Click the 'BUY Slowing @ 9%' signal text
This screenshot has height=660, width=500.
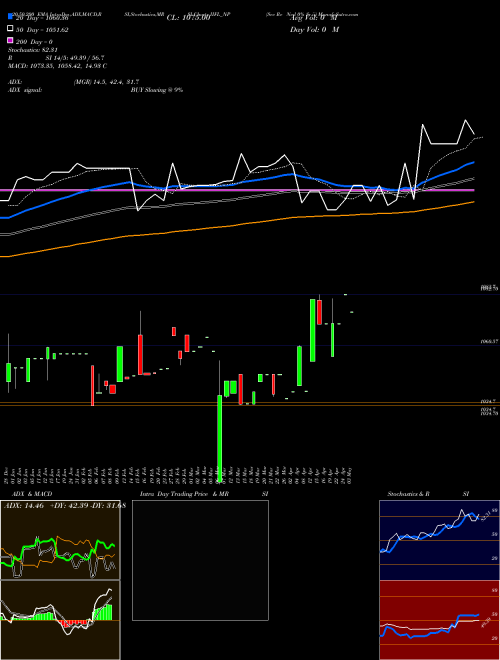pos(157,90)
